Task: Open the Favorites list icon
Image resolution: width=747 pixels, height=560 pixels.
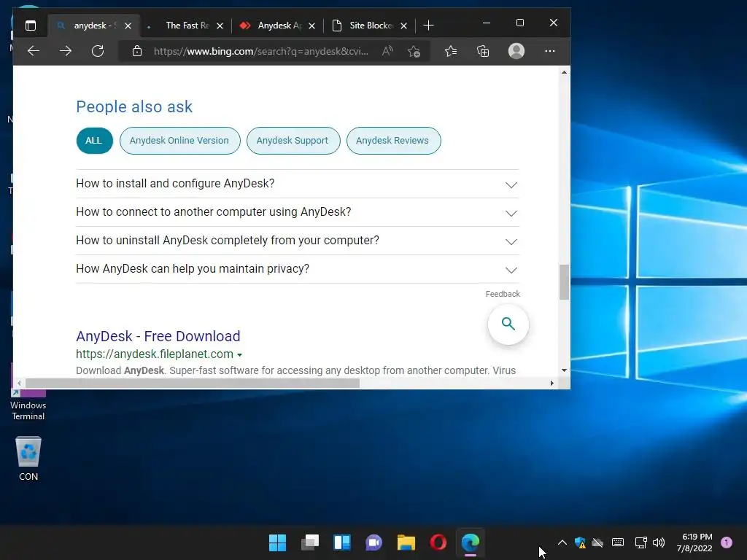Action: click(451, 51)
